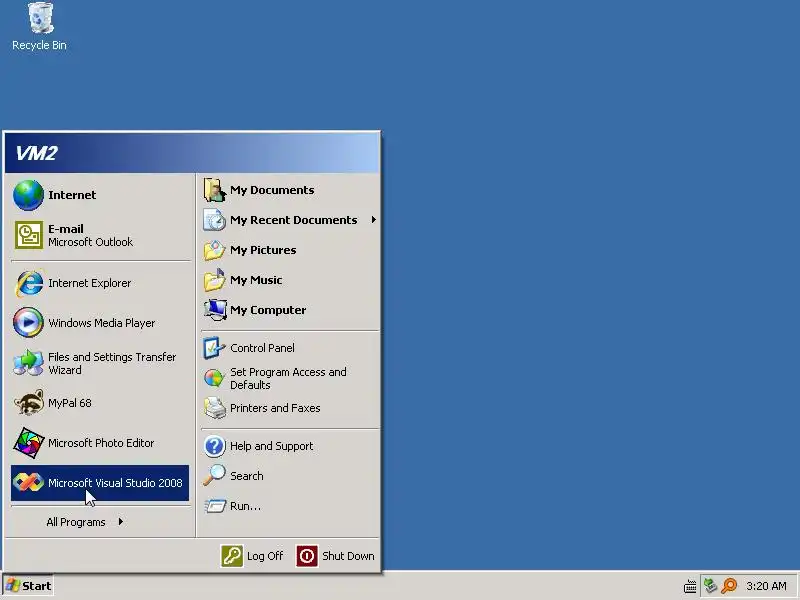Click the keyboard icon in system tray
This screenshot has height=600, width=800.
690,586
